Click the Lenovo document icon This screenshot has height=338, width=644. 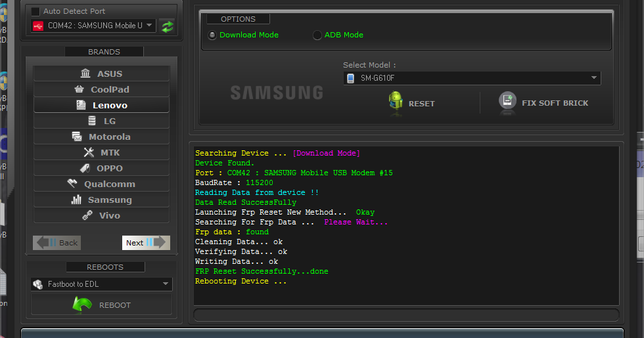coord(81,105)
